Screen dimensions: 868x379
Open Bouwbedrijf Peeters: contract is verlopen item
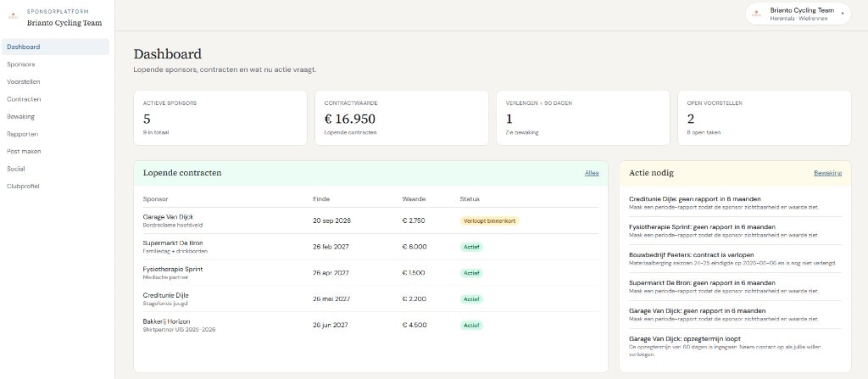735,259
